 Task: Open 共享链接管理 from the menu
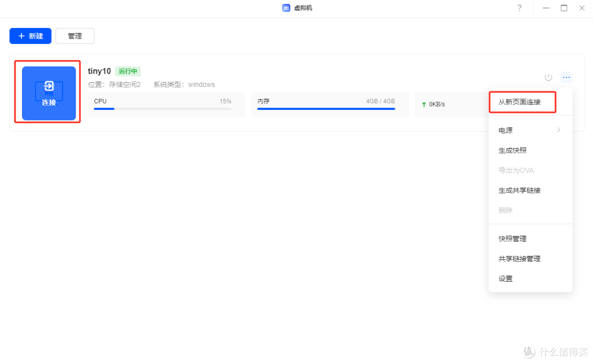(x=530, y=259)
